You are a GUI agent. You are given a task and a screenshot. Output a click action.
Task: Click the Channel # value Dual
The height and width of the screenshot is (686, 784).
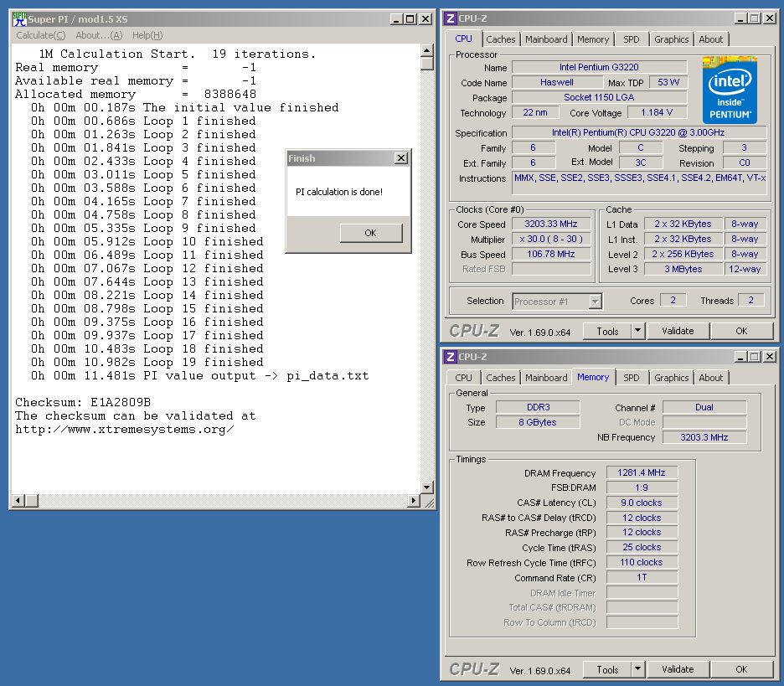704,407
